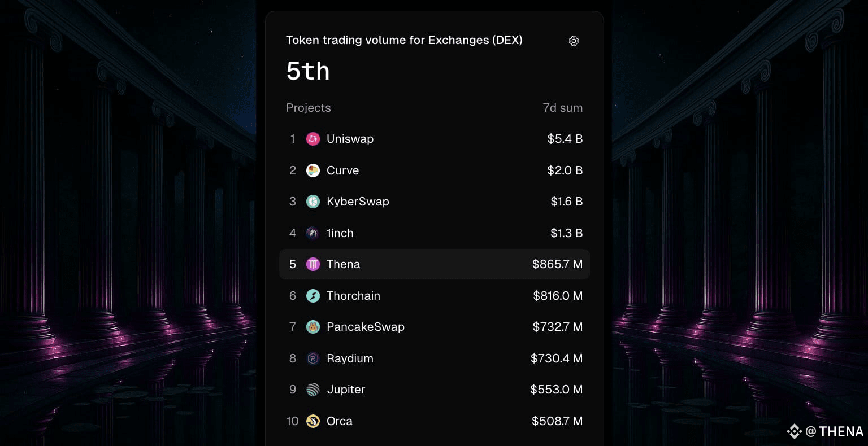
Task: Click the Thorchain lightning logo icon
Action: (313, 296)
